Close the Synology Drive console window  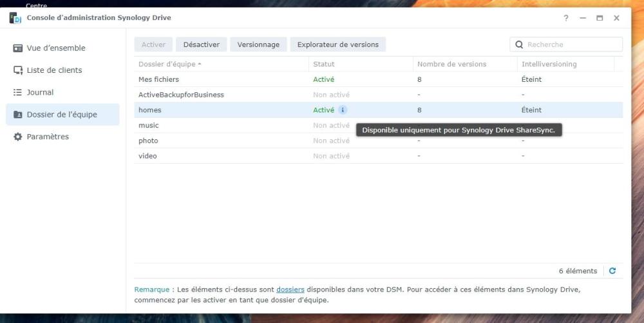616,18
